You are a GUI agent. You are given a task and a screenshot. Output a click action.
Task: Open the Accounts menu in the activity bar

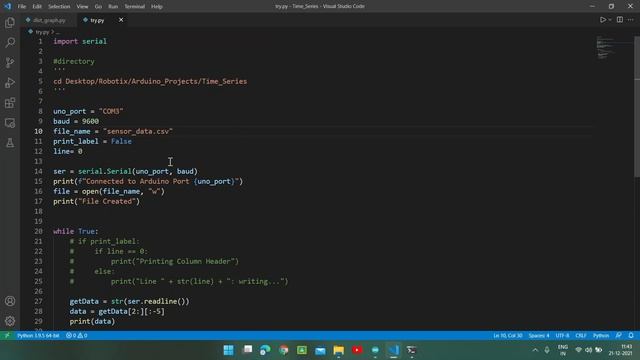[x=10, y=301]
